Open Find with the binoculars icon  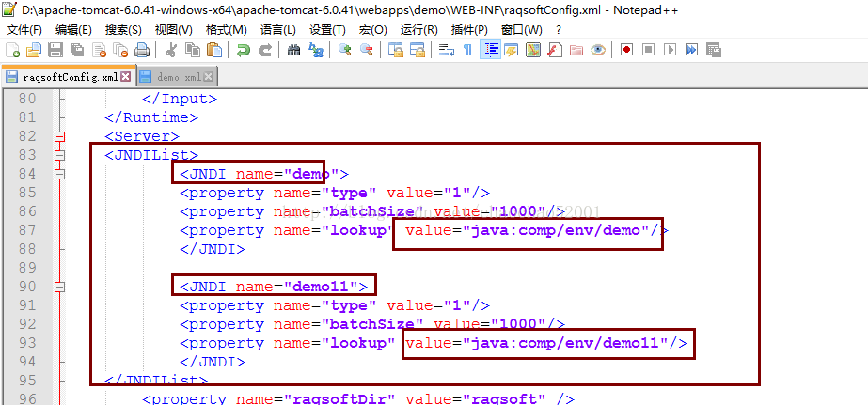tap(293, 50)
